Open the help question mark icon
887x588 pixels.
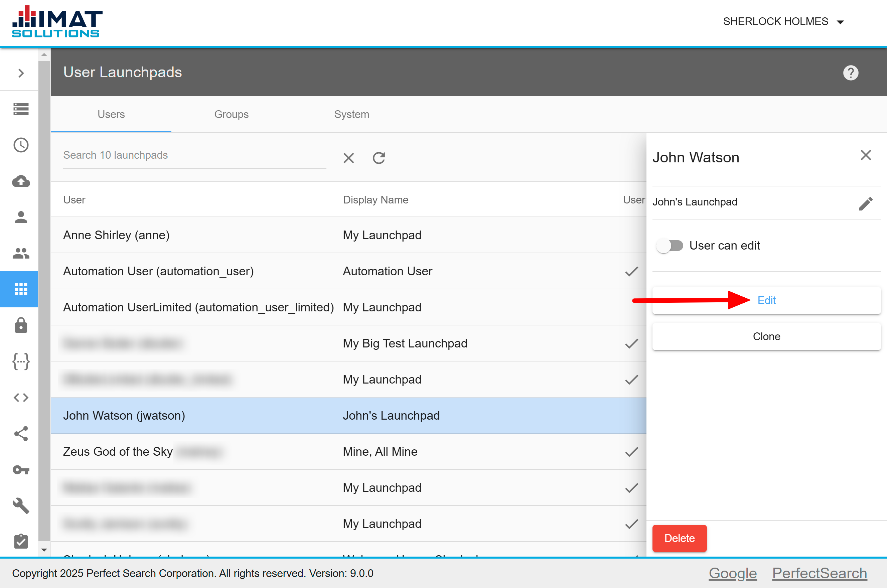[851, 73]
